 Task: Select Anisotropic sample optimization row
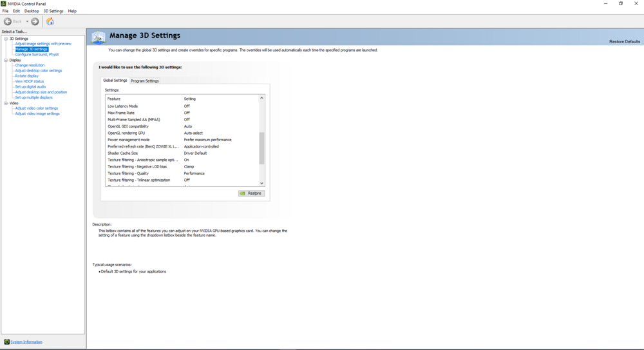(182, 160)
